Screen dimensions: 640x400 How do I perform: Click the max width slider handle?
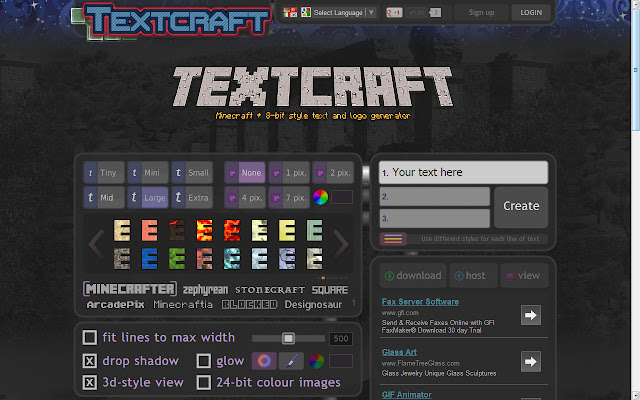point(288,338)
